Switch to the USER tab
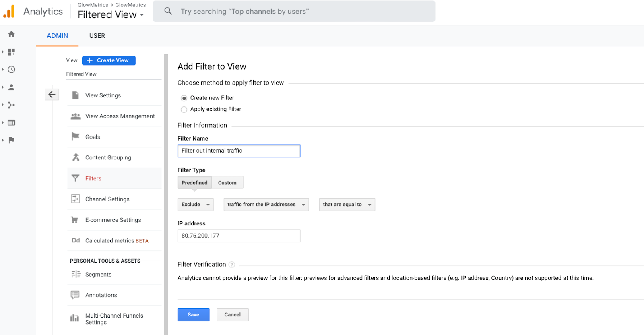 click(x=97, y=36)
